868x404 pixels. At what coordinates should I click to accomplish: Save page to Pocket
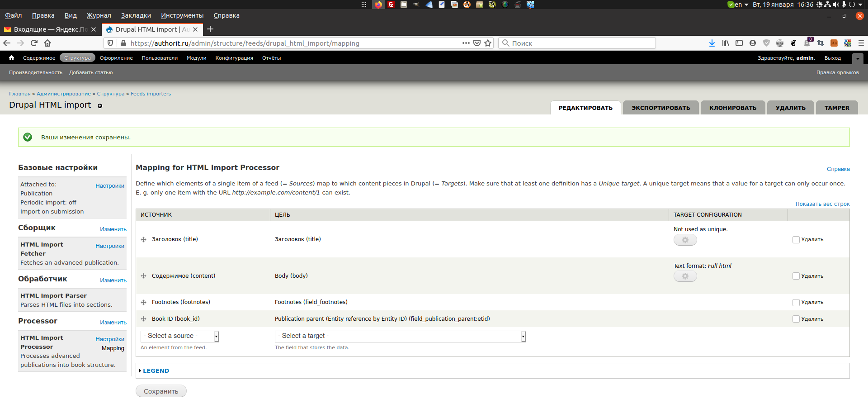[477, 43]
